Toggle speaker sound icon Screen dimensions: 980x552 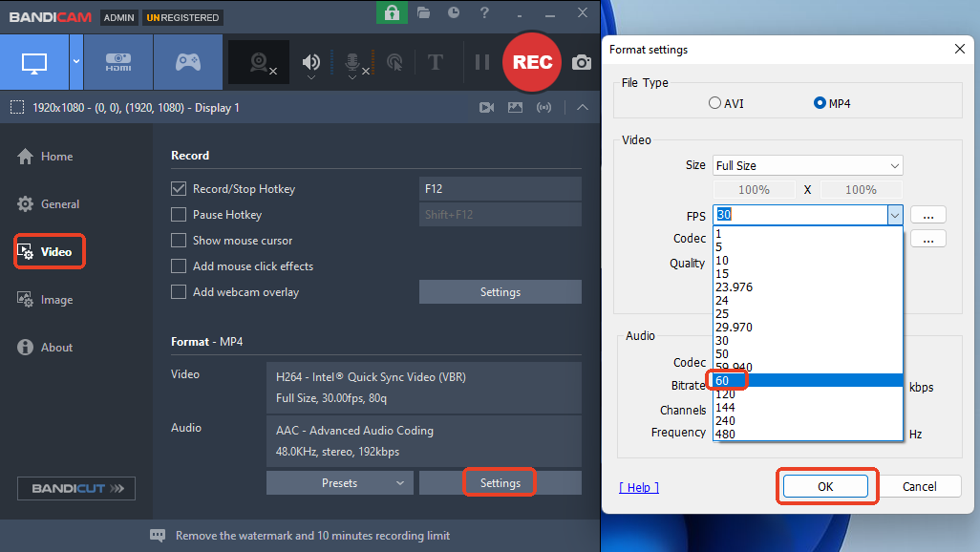coord(310,62)
